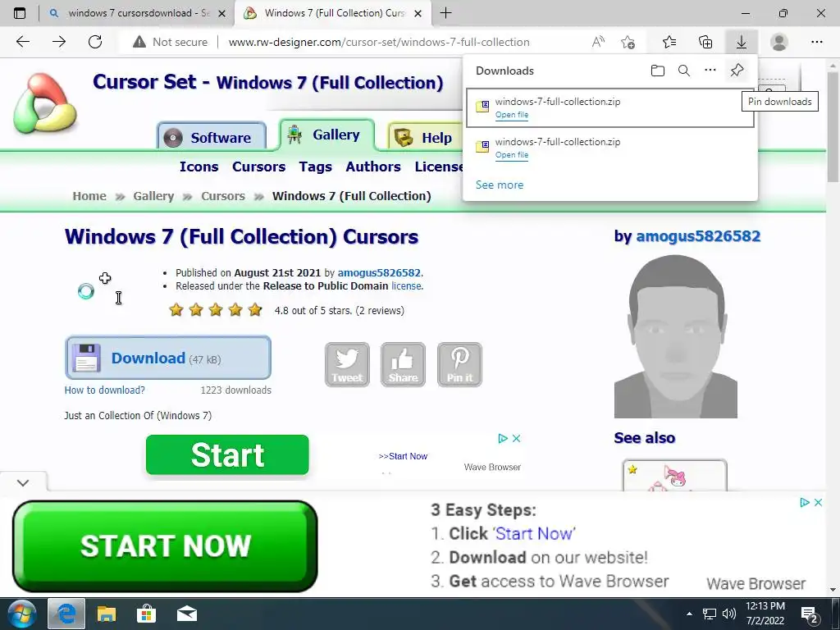Click the RealWorld Designer site logo

pos(45,104)
